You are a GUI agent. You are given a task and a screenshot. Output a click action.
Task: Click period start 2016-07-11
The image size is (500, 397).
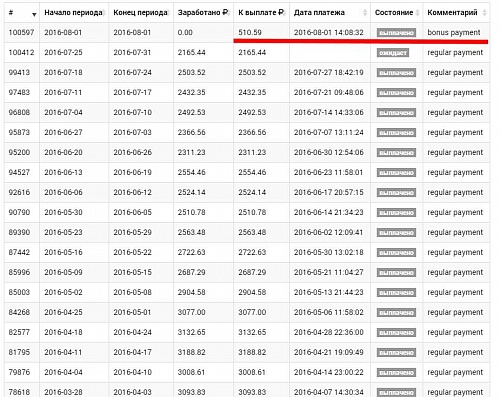point(63,92)
